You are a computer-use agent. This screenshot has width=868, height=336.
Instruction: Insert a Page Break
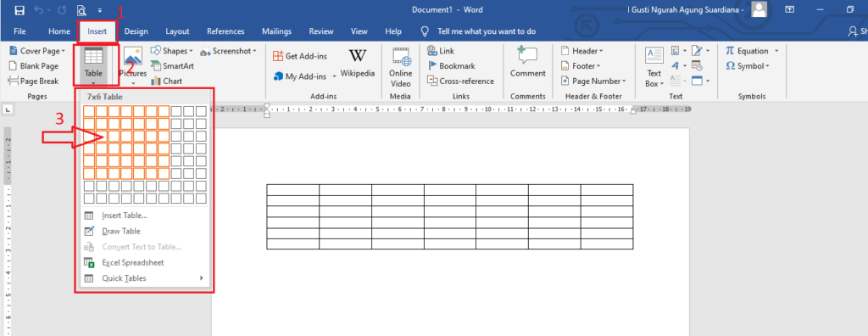click(x=33, y=81)
